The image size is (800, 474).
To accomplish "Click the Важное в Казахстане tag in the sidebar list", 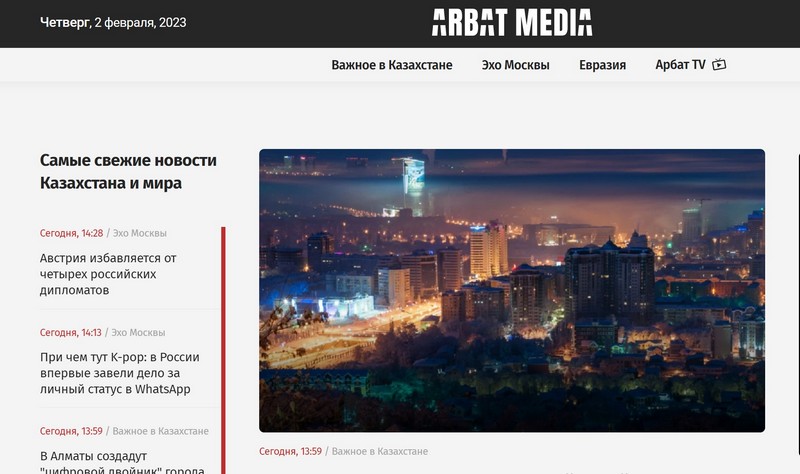I will 160,431.
